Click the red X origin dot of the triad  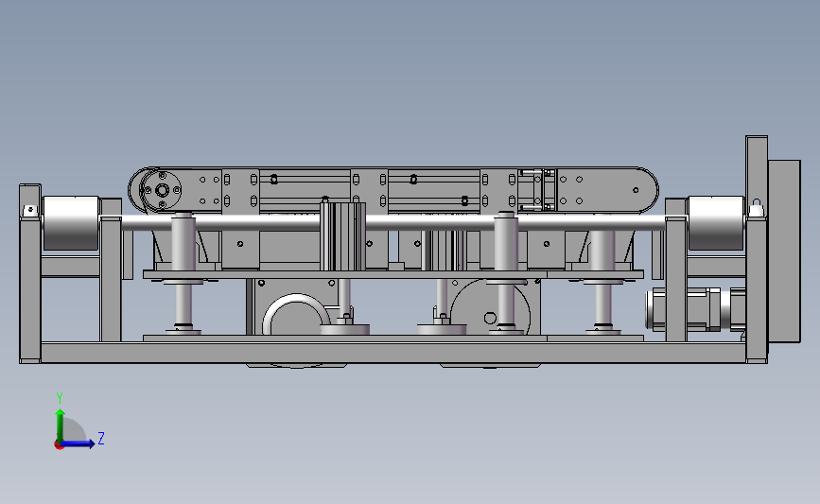[59, 445]
